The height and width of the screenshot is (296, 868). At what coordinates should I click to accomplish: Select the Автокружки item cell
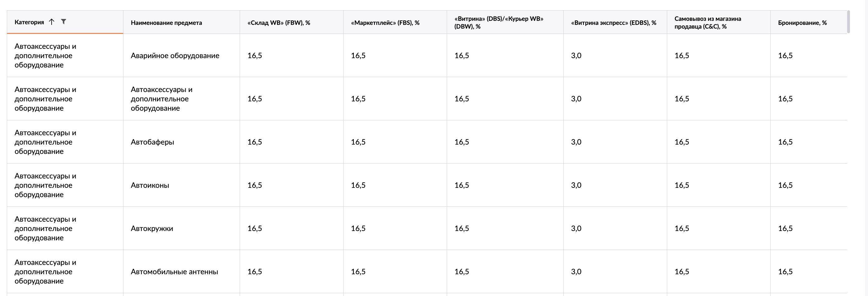coord(152,228)
